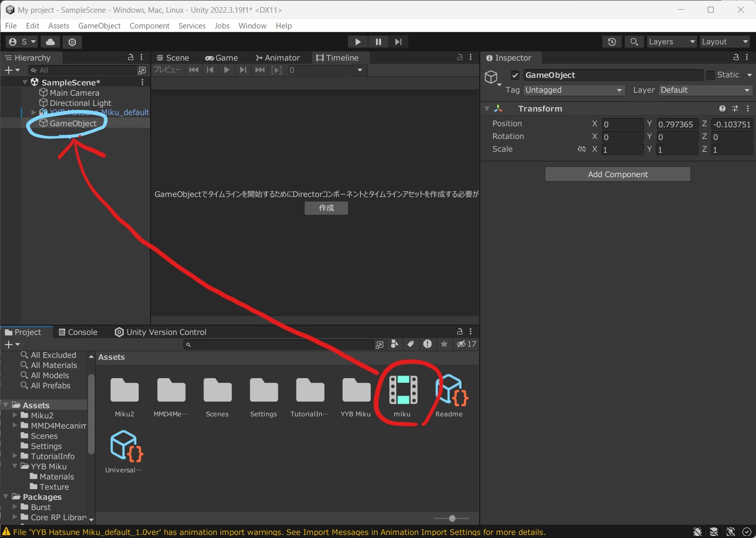Open the Component menu
Screen dimensions: 756x538
point(149,26)
